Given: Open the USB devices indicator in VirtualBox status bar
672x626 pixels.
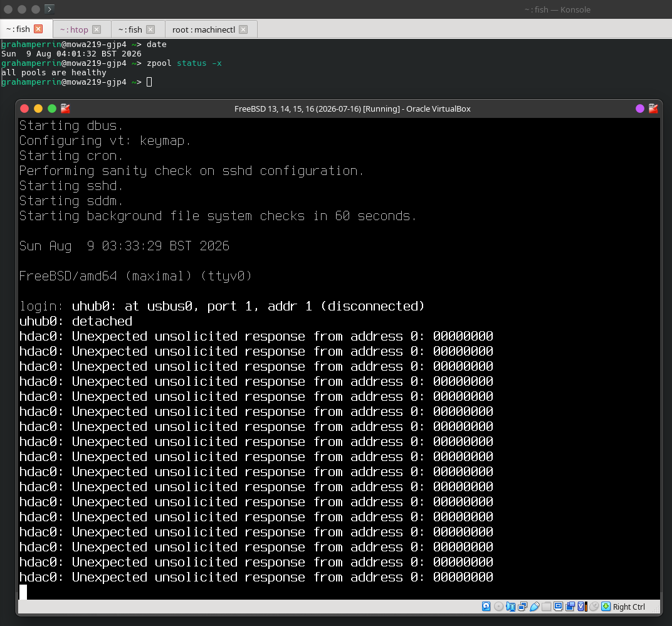Looking at the screenshot, I should [535, 607].
